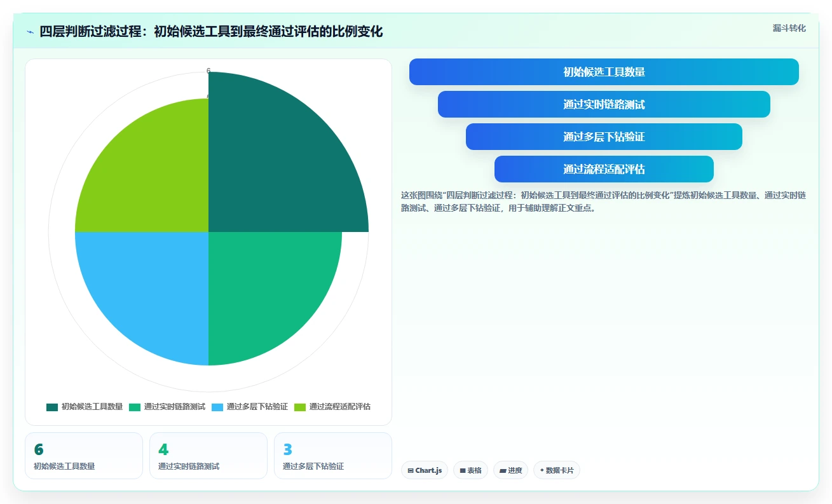Open the stat card showing value 4

208,456
